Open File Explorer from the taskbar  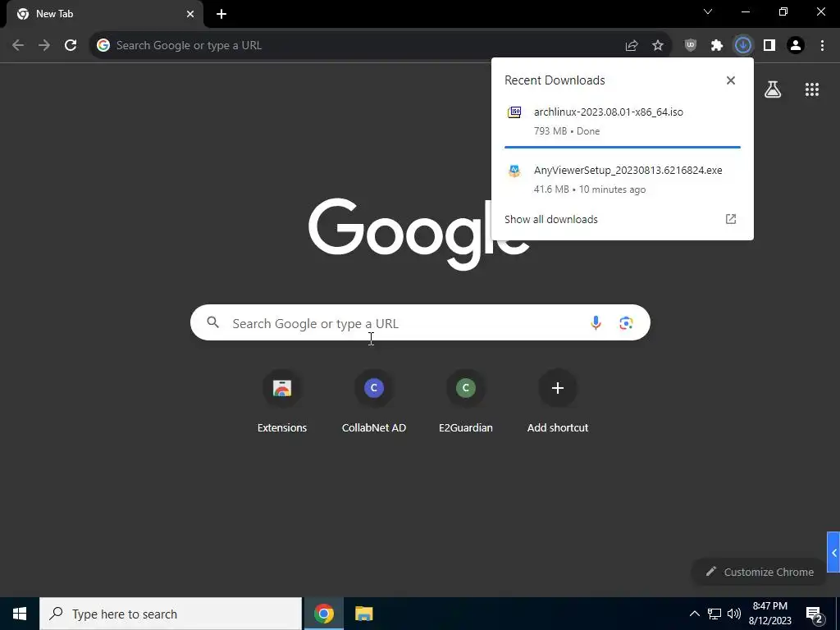363,614
